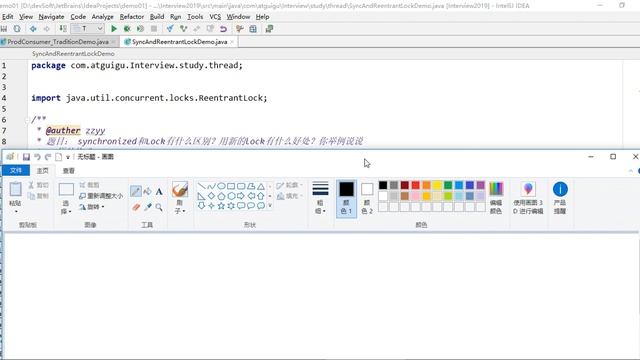The width and height of the screenshot is (640, 360).
Task: Click the SyncAndReentrantLockDemo breadcrumb in IntelliJ
Action: pyautogui.click(x=73, y=53)
